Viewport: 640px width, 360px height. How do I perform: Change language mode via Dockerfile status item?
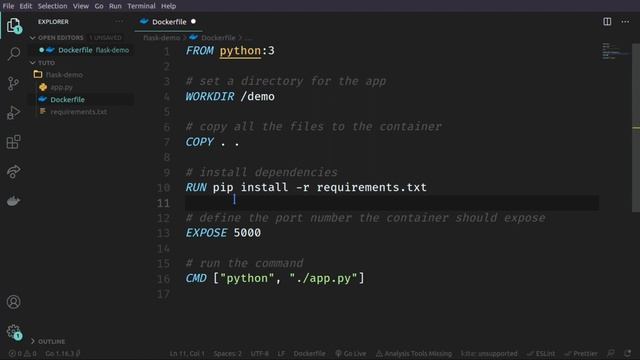pos(309,353)
